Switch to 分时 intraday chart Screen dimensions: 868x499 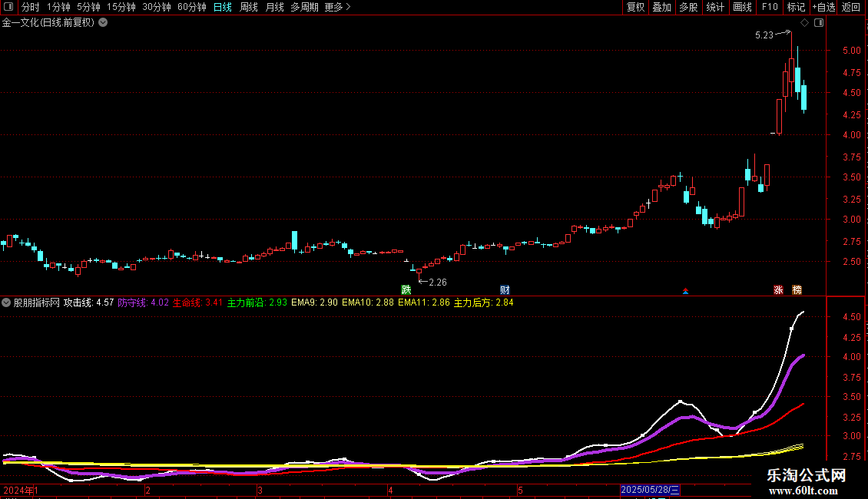coord(31,7)
